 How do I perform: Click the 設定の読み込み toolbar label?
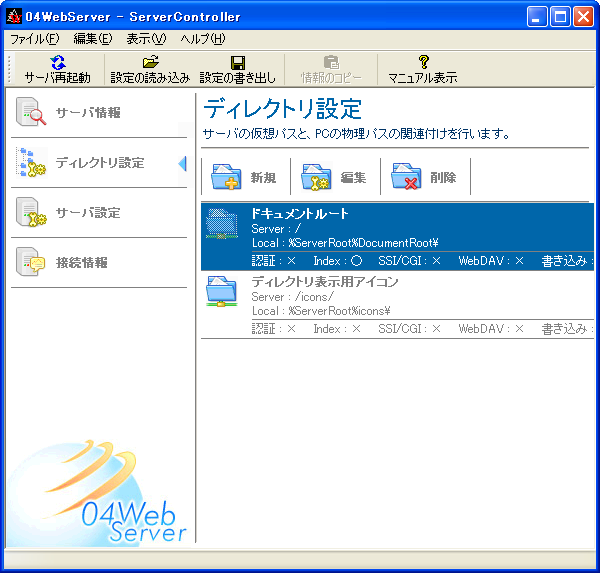(x=150, y=78)
